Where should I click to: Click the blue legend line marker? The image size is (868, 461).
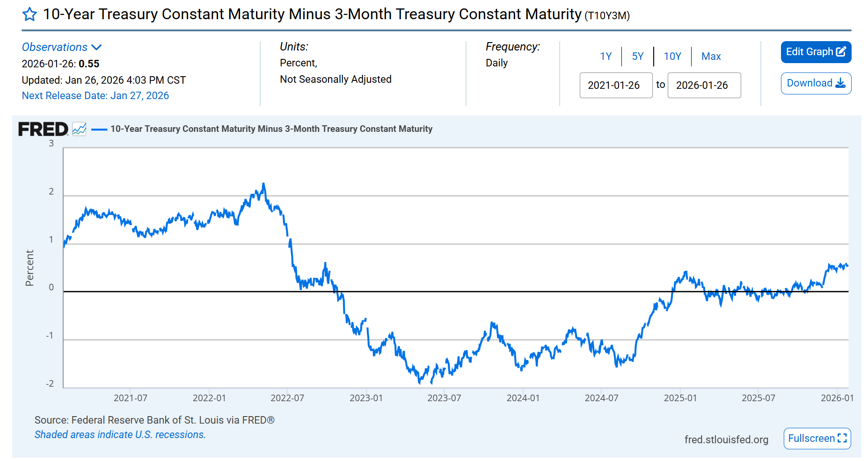(100, 129)
